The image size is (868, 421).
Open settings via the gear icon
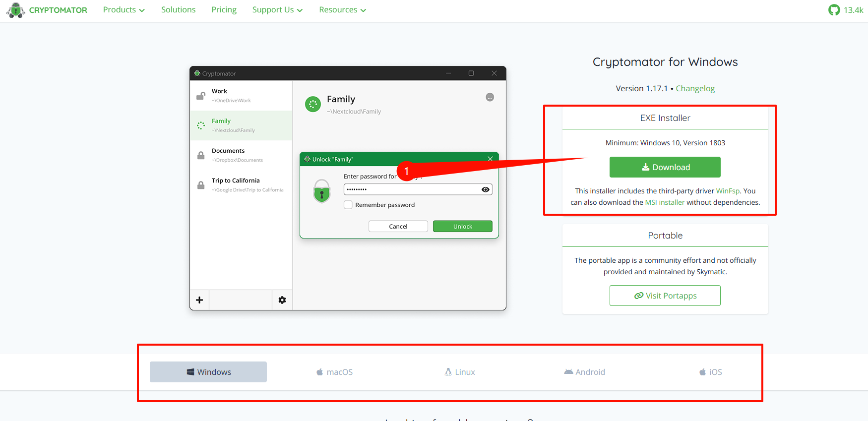click(x=282, y=300)
